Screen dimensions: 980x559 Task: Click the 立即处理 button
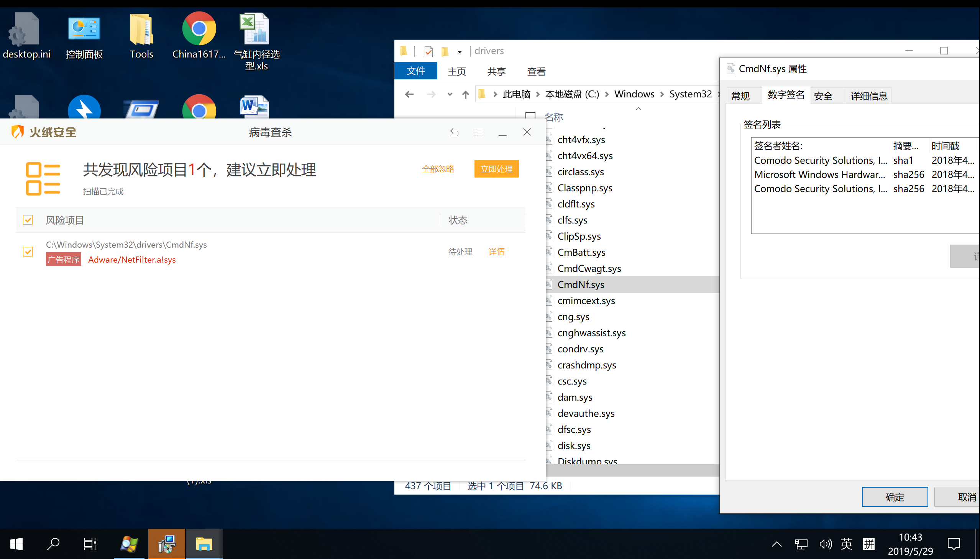[496, 169]
